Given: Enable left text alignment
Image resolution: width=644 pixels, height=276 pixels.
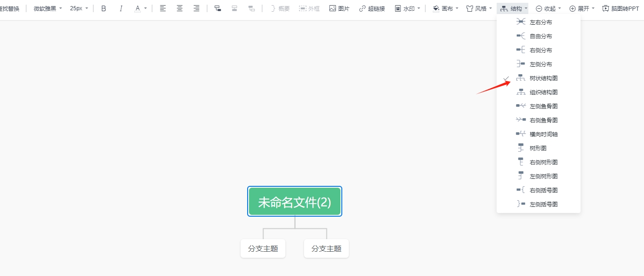Looking at the screenshot, I should pos(162,8).
